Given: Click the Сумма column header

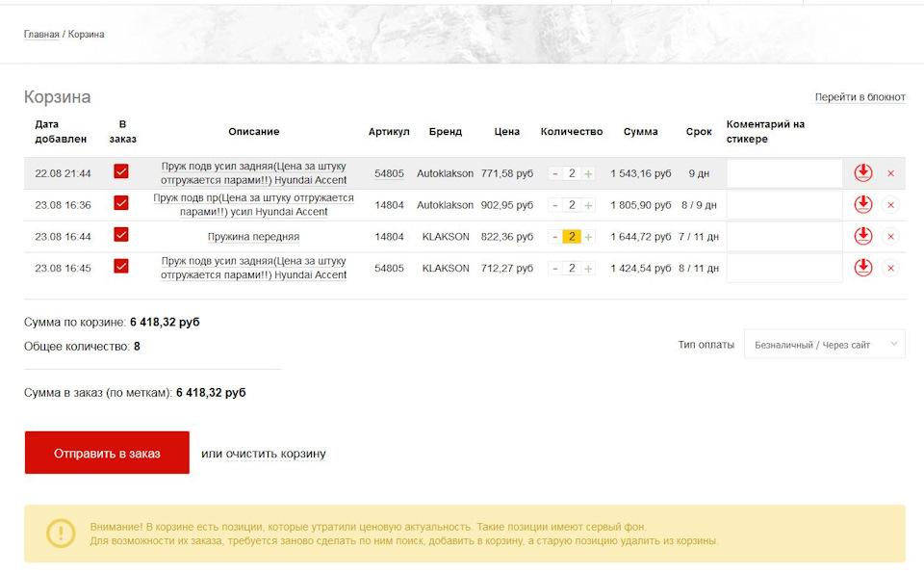Looking at the screenshot, I should tap(641, 132).
